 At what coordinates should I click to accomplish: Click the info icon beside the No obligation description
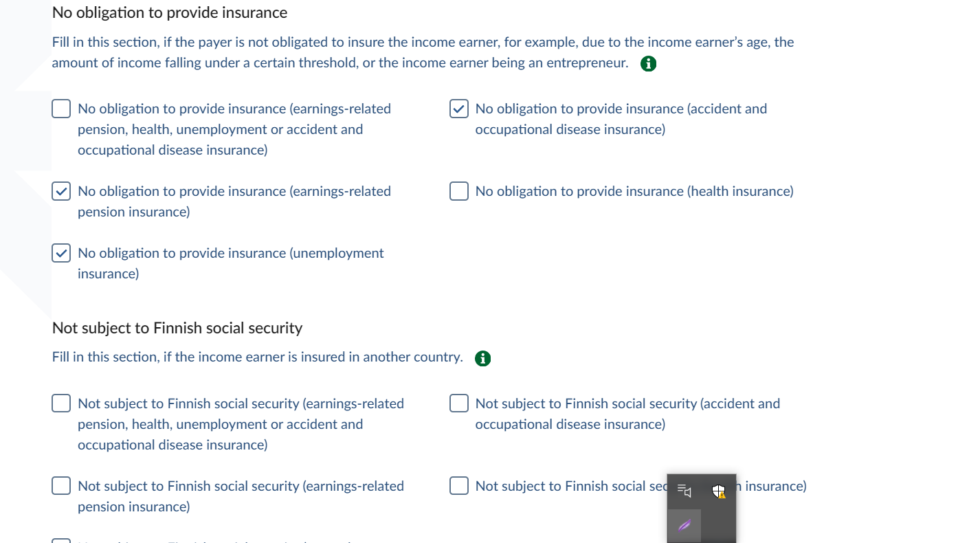coord(648,64)
